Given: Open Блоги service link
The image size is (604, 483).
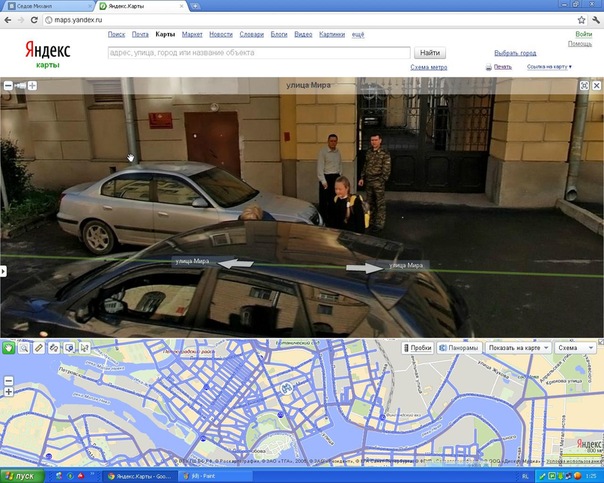Looking at the screenshot, I should pyautogui.click(x=279, y=34).
